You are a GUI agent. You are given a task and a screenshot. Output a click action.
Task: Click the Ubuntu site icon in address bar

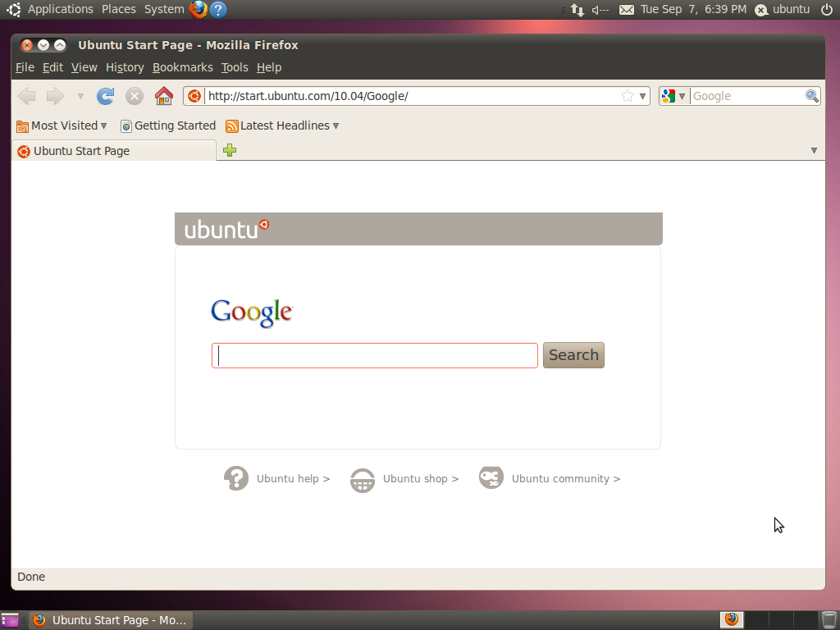[194, 97]
